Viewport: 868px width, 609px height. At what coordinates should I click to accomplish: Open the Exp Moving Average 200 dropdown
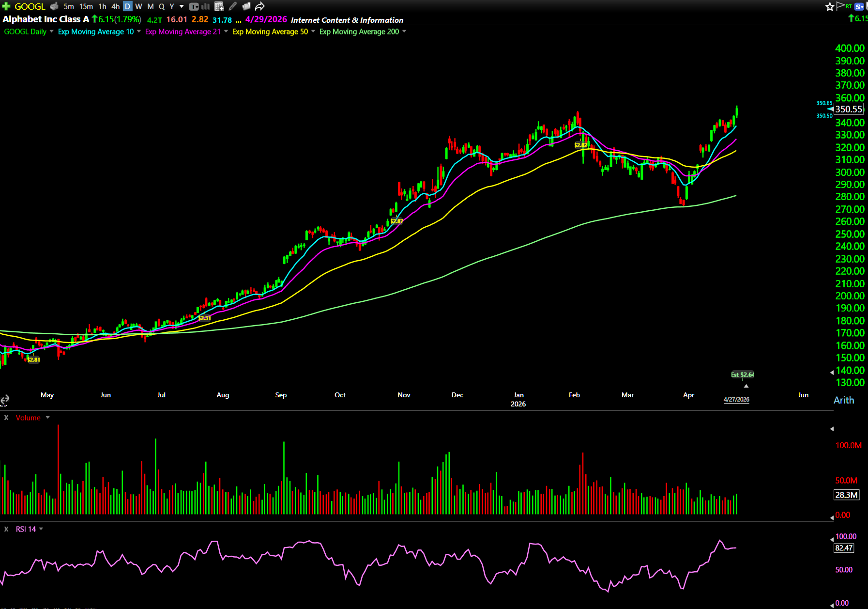404,31
